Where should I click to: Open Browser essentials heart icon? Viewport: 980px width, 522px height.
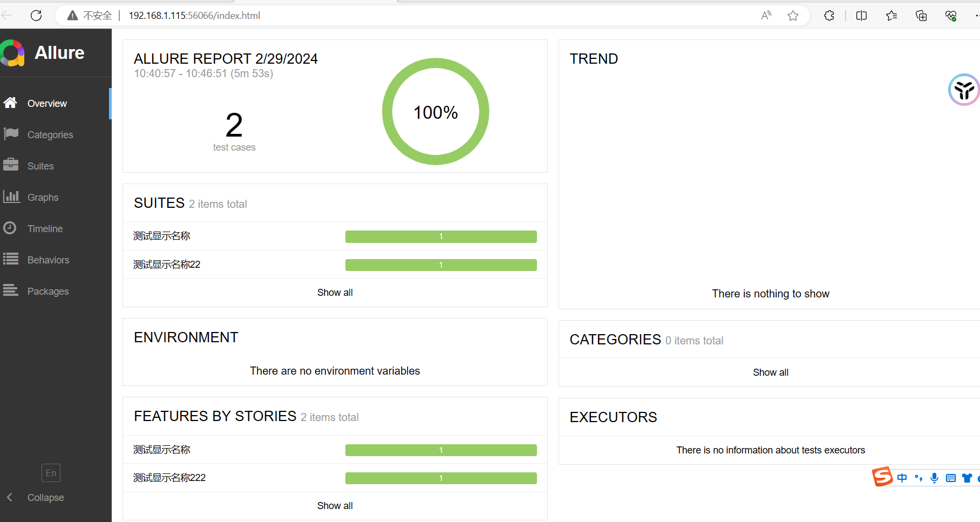(x=951, y=16)
